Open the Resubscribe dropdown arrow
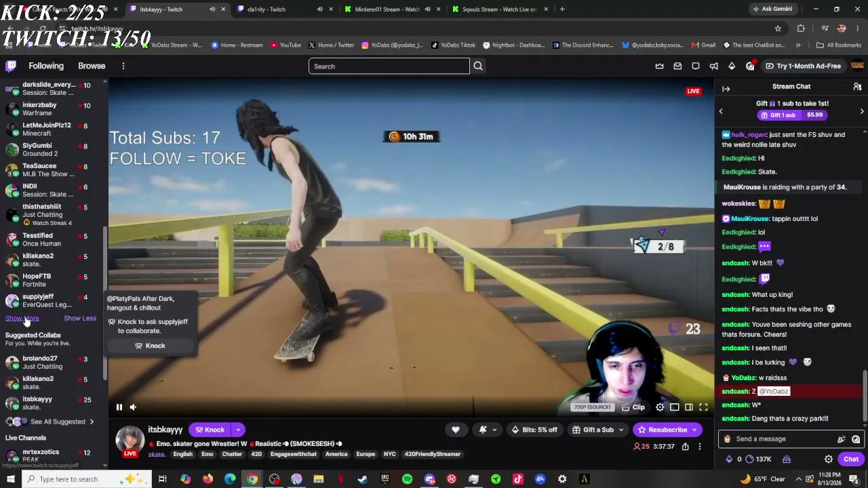868x488 pixels. tap(694, 430)
